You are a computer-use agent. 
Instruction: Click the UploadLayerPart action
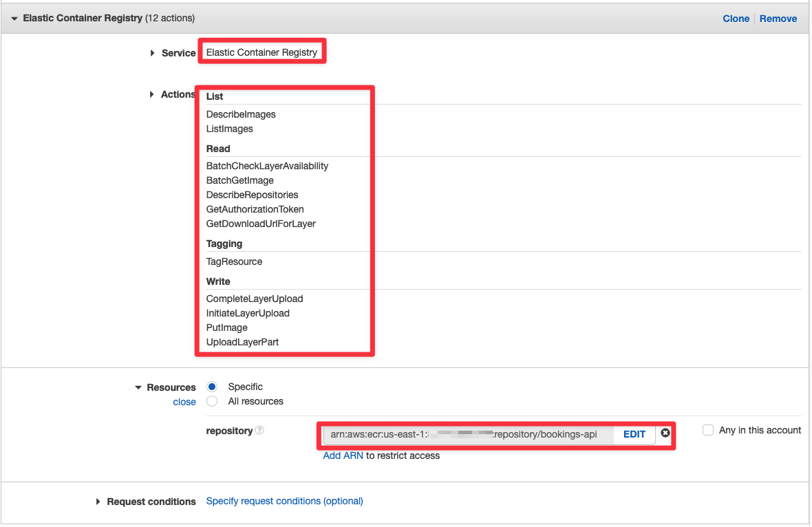[242, 343]
